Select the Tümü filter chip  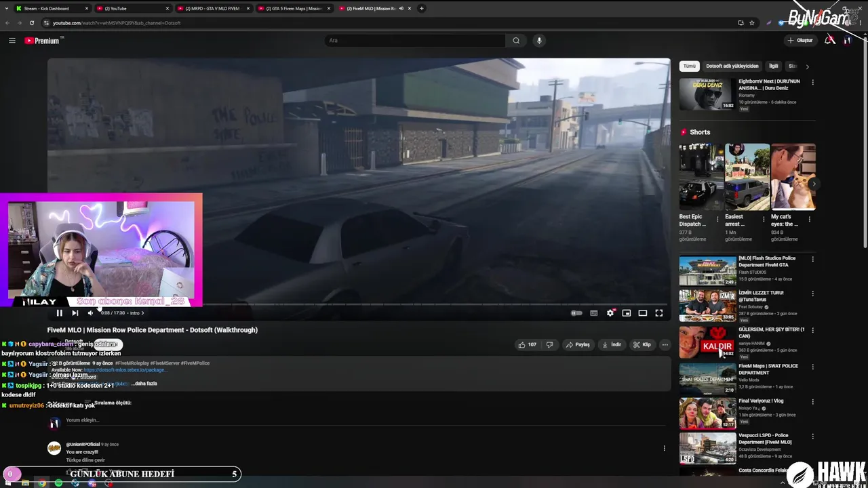click(x=689, y=66)
